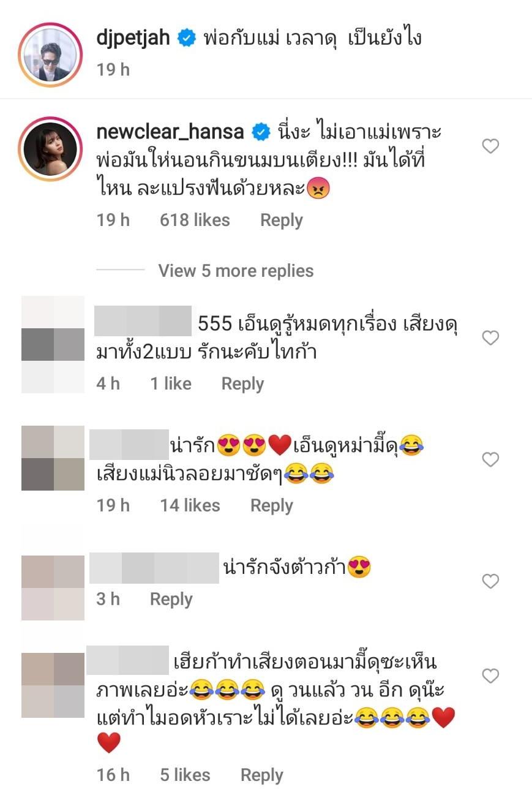Reply to the comment posted 4 h ago
The height and width of the screenshot is (795, 532).
point(242,384)
